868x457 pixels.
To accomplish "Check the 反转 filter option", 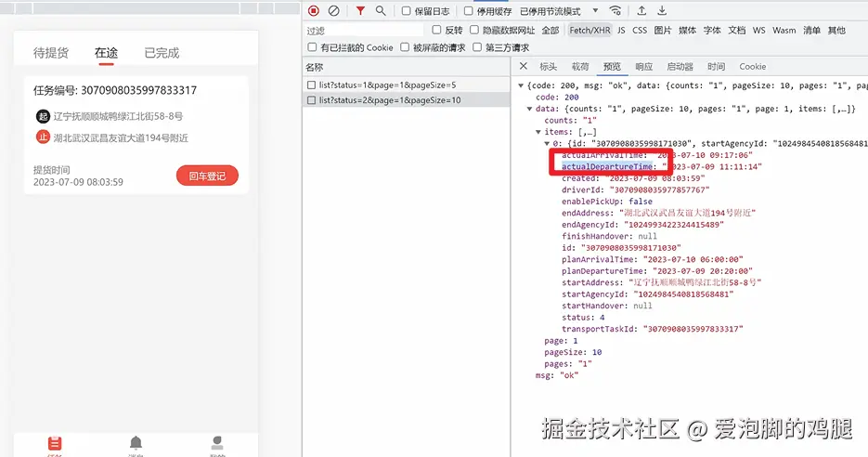I will click(x=436, y=30).
